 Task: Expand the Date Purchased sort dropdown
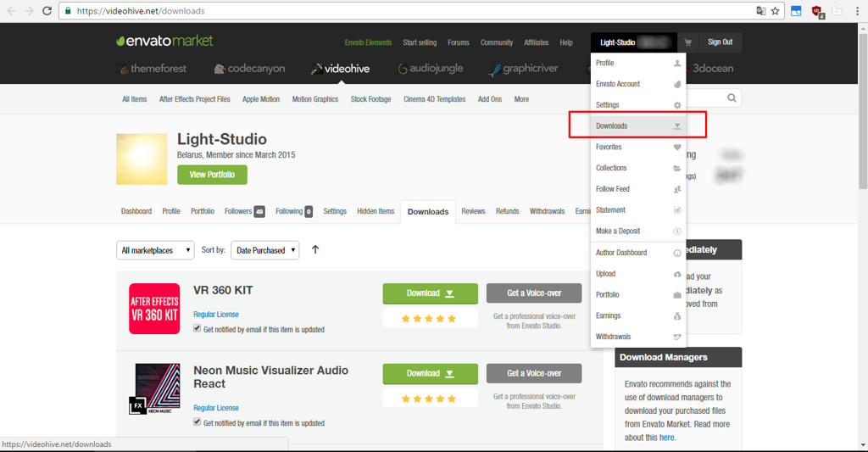265,250
